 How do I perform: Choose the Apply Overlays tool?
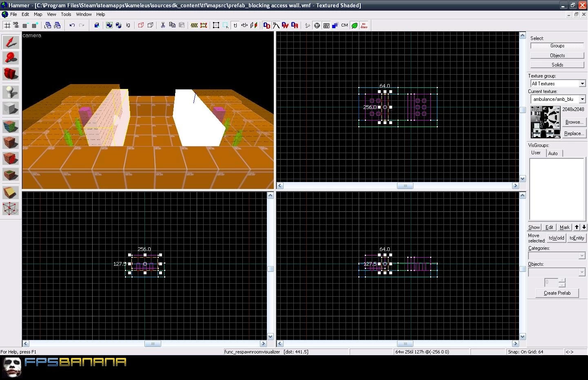pyautogui.click(x=11, y=175)
